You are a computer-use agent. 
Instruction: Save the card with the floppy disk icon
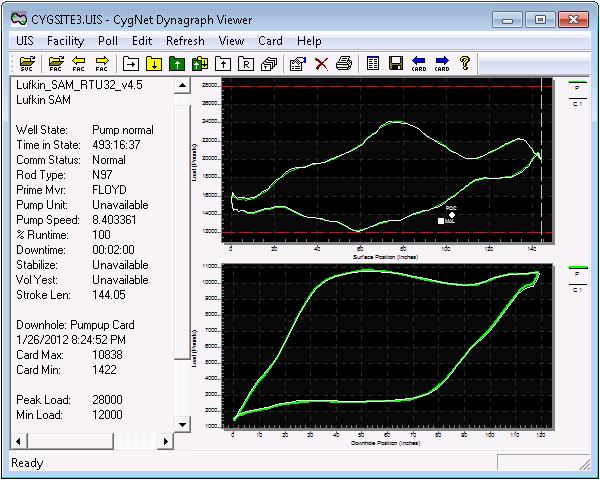pos(396,64)
